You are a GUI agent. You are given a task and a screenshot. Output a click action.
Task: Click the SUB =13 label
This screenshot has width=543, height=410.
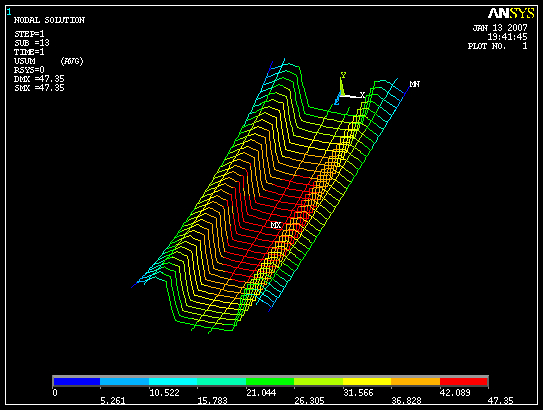click(x=32, y=43)
